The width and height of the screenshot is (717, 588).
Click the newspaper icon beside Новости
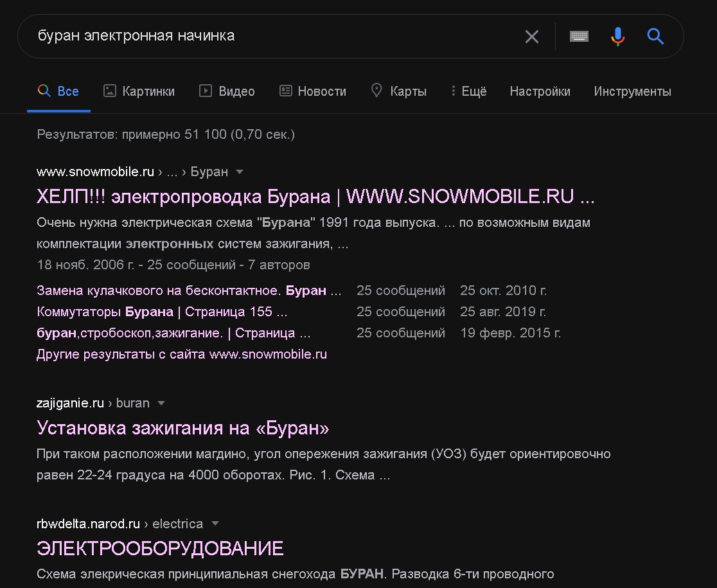(286, 91)
